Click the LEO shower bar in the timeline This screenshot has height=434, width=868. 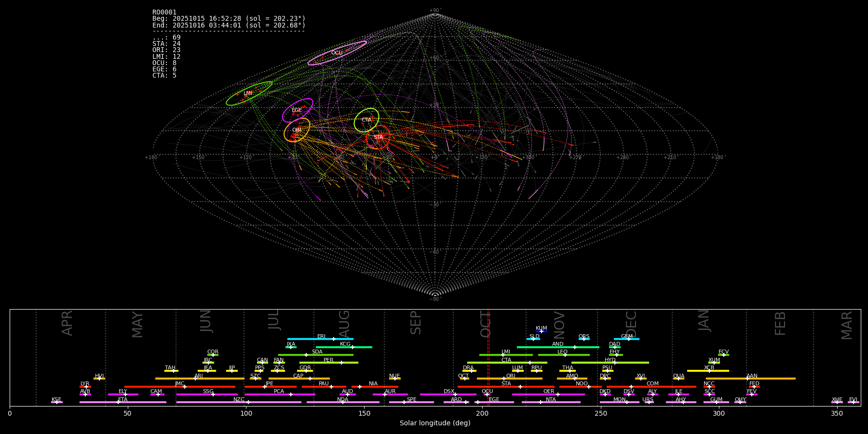coord(564,355)
